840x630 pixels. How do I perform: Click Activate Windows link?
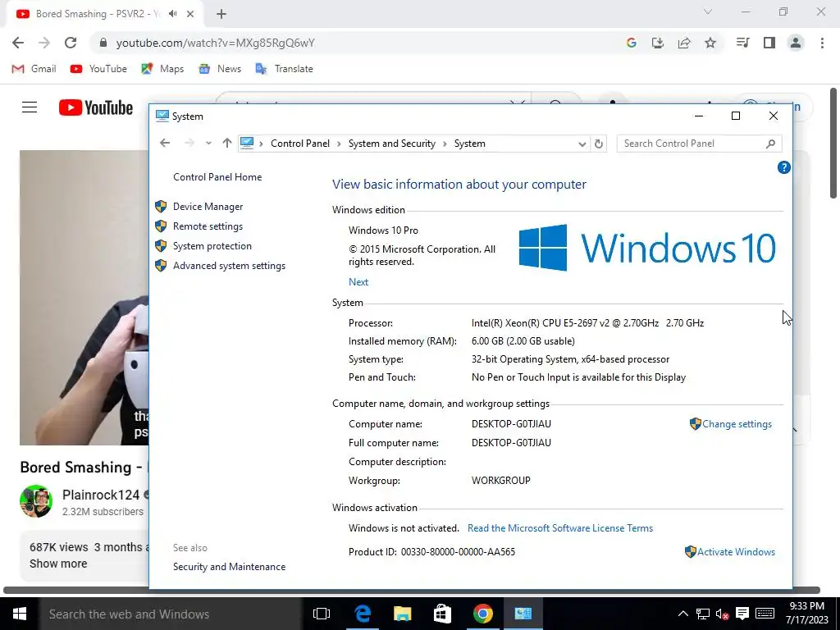(736, 552)
